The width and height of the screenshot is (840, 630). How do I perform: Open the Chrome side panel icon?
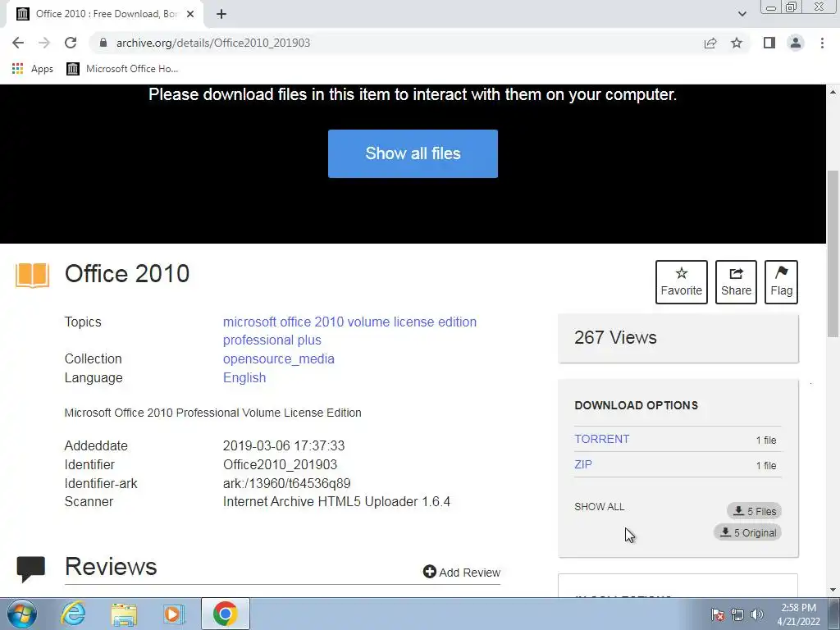point(769,43)
